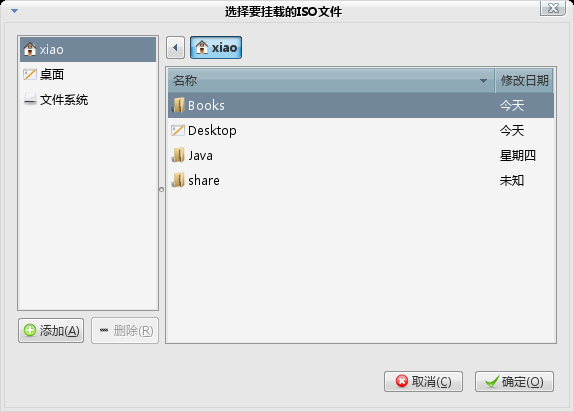The height and width of the screenshot is (412, 574).
Task: Select the xiao home bookmark in sidebar
Action: coord(88,49)
